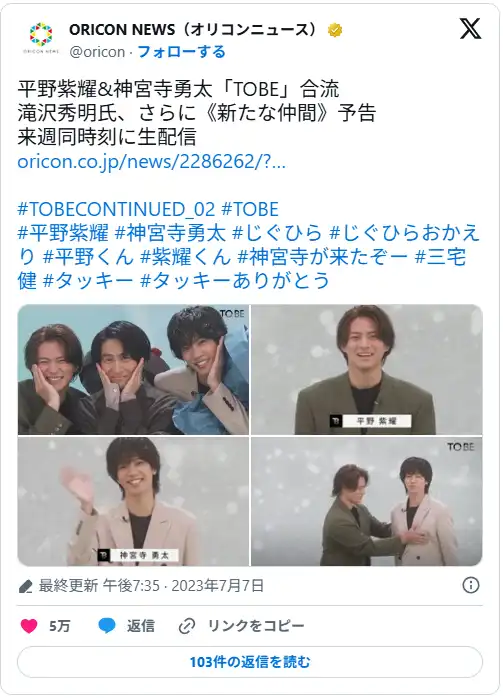Open the tweet info circle icon
This screenshot has width=503, height=698.
[x=471, y=585]
